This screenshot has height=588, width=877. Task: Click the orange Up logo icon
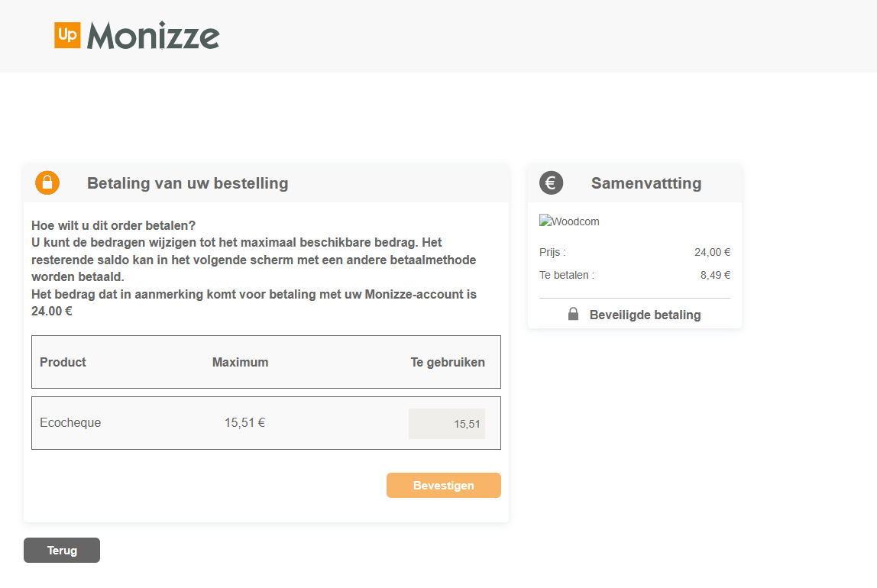pyautogui.click(x=67, y=35)
